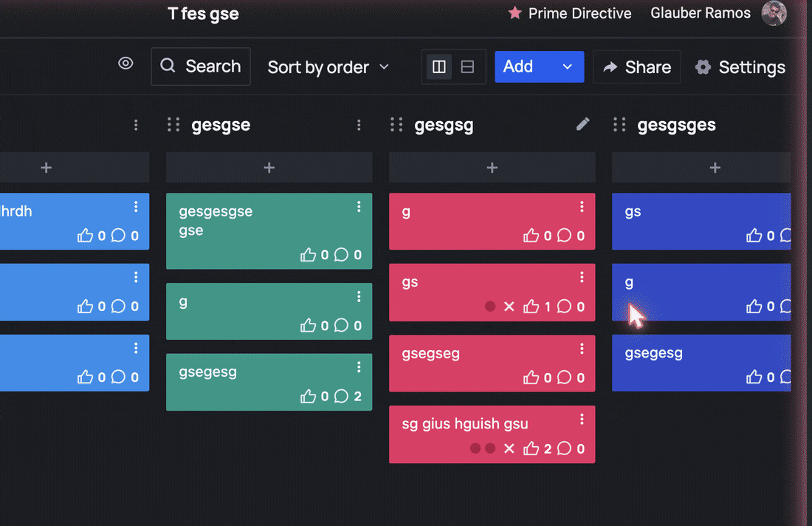Edit gesgsg column title with pencil icon
The height and width of the screenshot is (526, 812).
582,124
